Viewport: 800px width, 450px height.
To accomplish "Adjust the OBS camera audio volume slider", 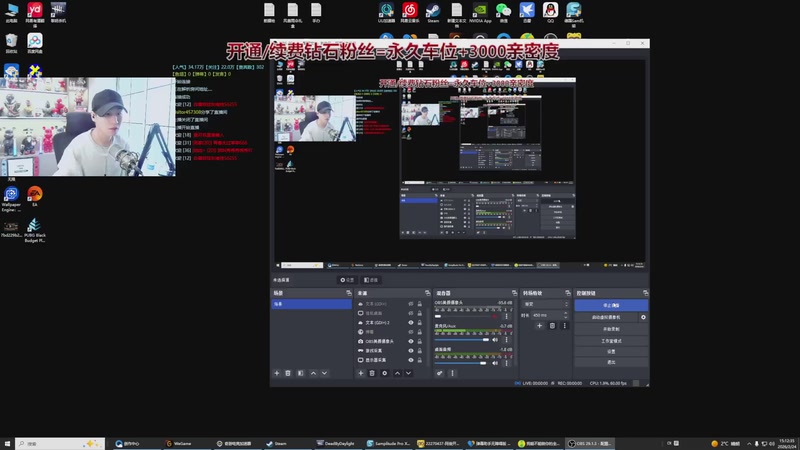I will click(462, 316).
